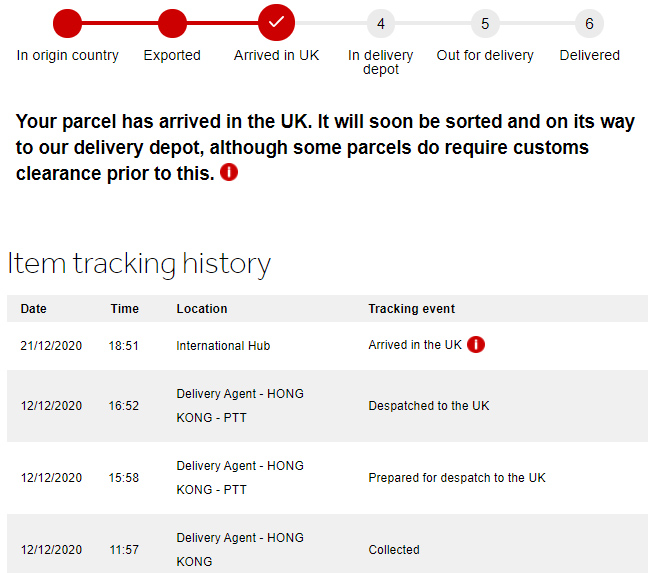
Task: Click the Time column header
Action: tap(125, 309)
